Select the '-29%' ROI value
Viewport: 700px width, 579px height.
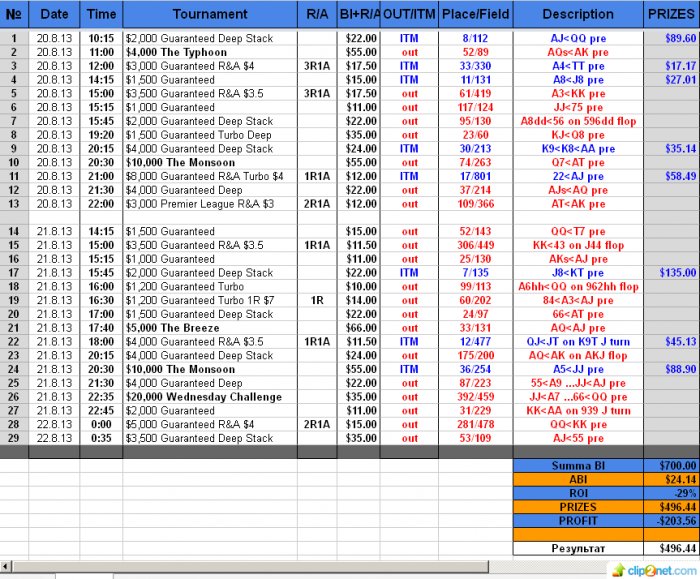[x=671, y=493]
